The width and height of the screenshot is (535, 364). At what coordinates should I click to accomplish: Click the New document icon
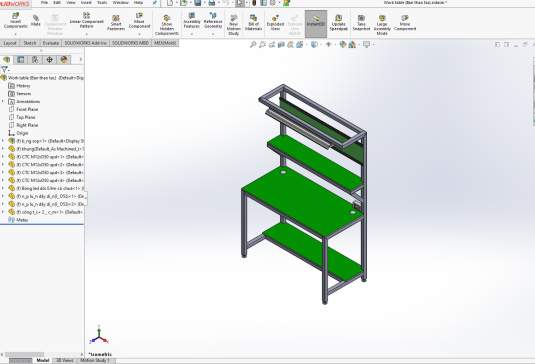170,3
